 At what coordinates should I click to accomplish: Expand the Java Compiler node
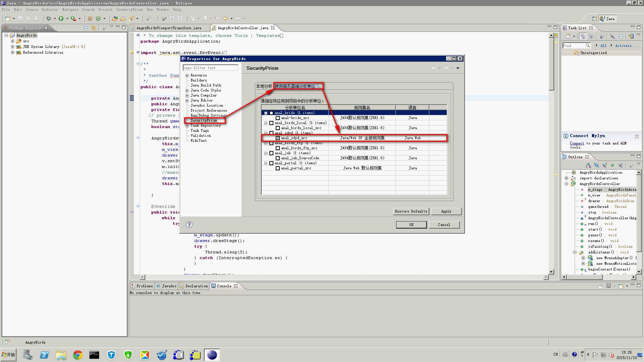tap(187, 96)
